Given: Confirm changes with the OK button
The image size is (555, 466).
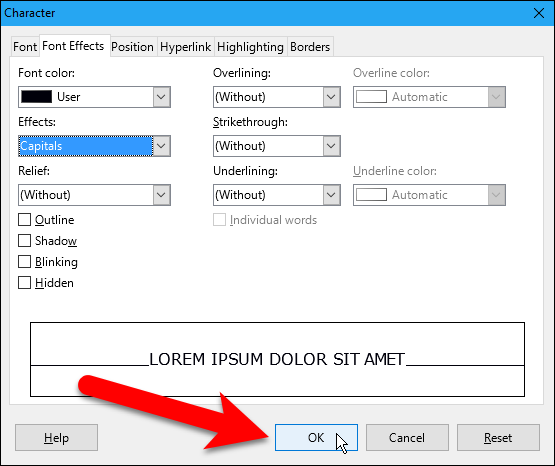Looking at the screenshot, I should (x=316, y=438).
